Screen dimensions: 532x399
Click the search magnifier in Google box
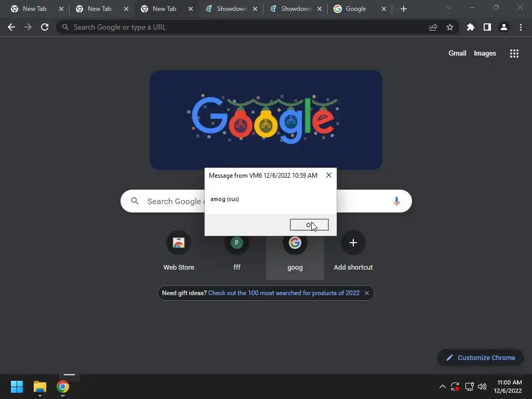click(135, 201)
